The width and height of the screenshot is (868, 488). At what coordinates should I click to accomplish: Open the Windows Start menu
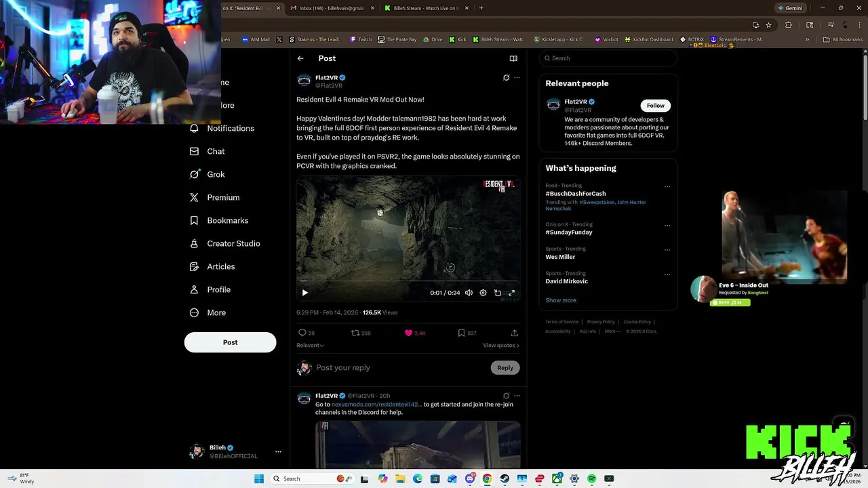tap(258, 479)
